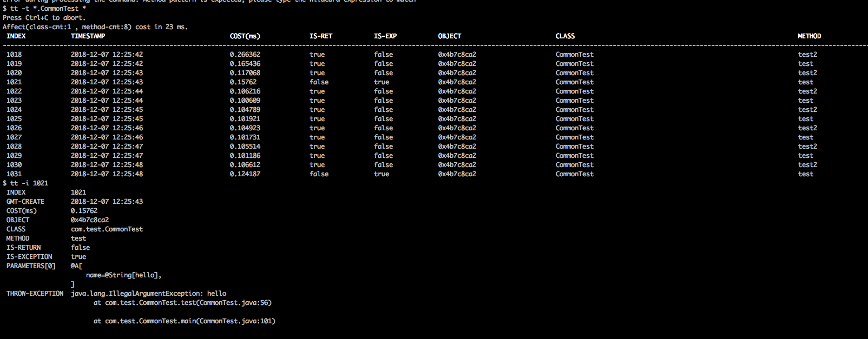
Task: Select index 1030 in the table
Action: coord(14,165)
